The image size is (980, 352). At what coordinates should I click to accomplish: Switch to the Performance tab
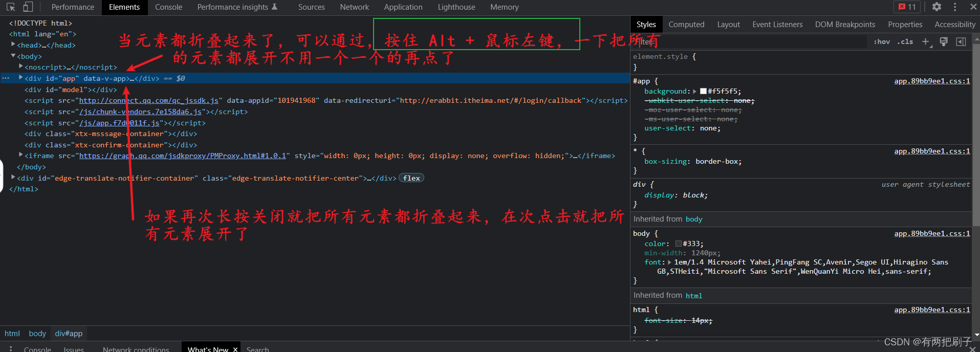coord(73,7)
